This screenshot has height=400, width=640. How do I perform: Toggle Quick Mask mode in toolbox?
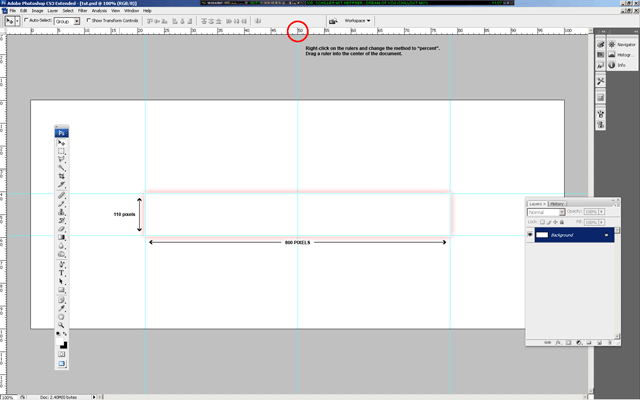point(61,354)
